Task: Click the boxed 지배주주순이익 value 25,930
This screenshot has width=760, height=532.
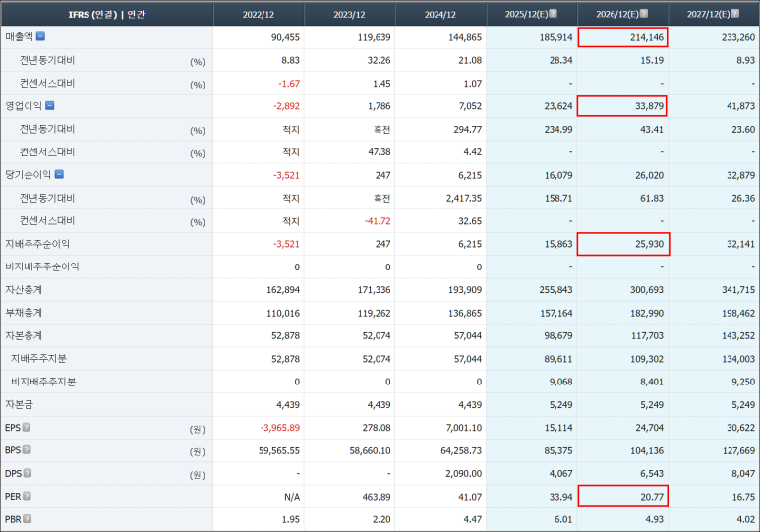Action: [621, 244]
